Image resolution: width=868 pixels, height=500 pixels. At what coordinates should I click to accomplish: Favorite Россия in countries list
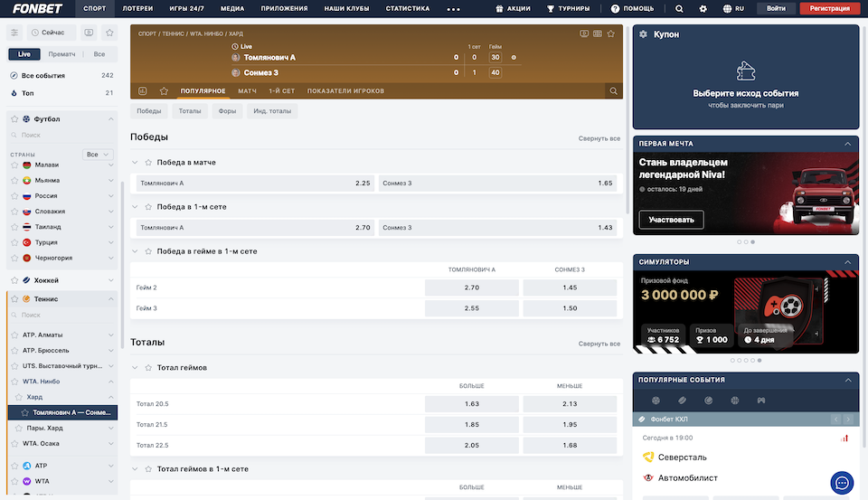(x=14, y=196)
